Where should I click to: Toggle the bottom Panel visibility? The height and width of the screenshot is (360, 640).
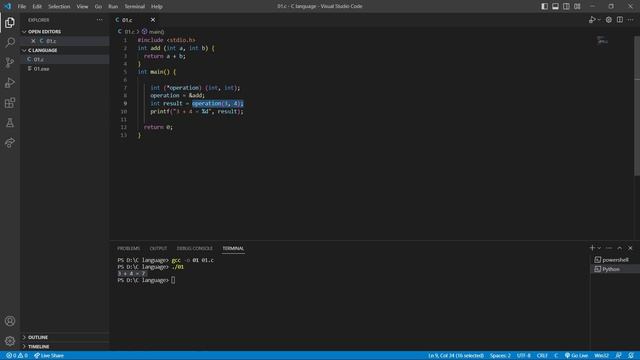point(556,6)
